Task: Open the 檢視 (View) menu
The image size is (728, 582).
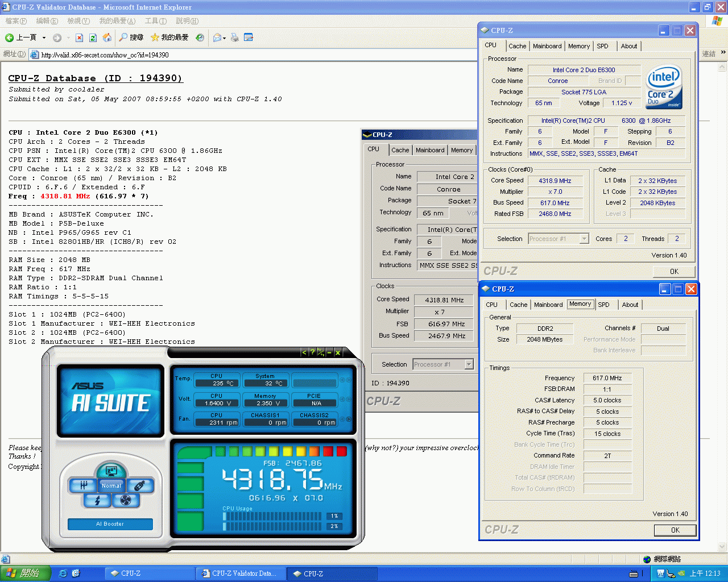Action: pos(78,21)
